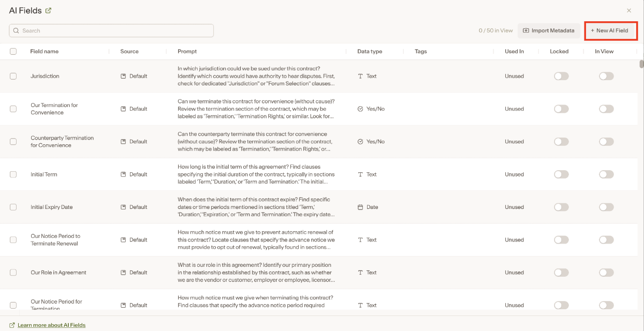This screenshot has width=644, height=331.
Task: Click the Text type icon in Our Notice Period to Terminate Renewal row
Action: (360, 240)
